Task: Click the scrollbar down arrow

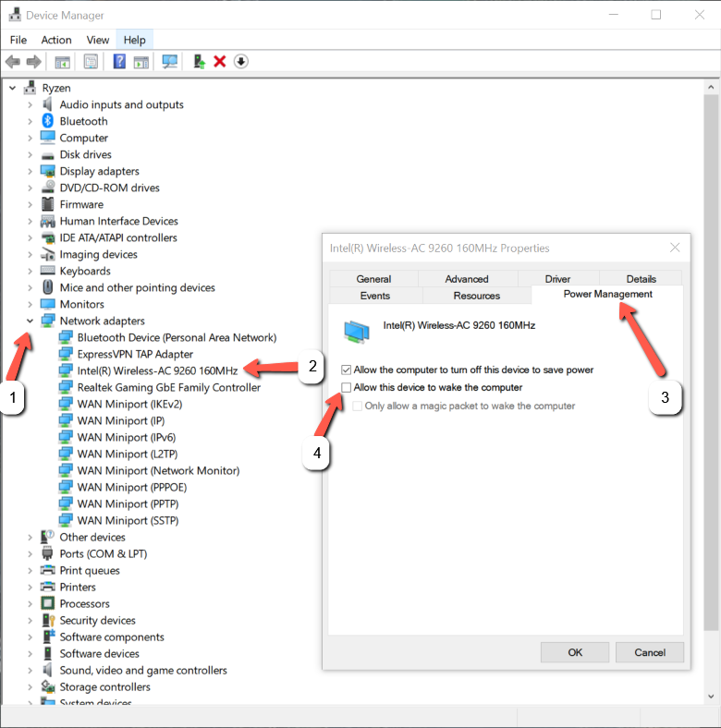Action: tap(711, 696)
